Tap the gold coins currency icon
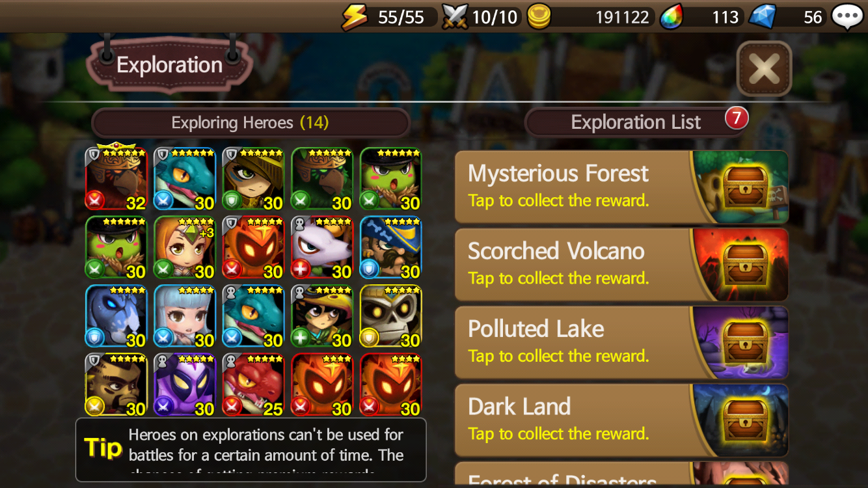 point(539,16)
